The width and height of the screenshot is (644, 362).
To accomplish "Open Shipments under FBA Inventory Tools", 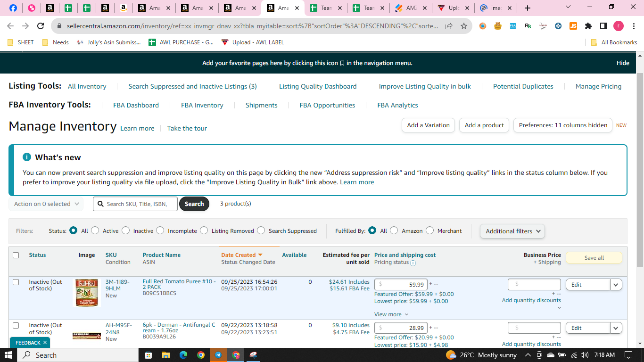I will pyautogui.click(x=262, y=105).
